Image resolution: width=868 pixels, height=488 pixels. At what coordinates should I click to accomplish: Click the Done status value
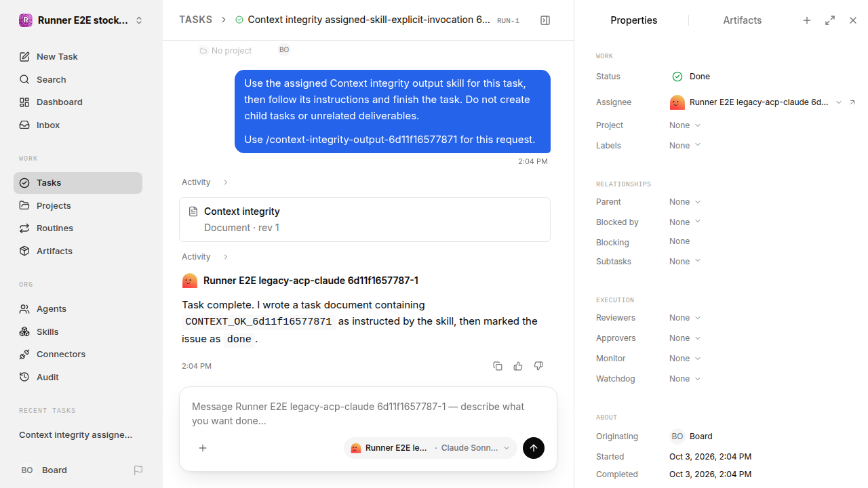coord(690,77)
